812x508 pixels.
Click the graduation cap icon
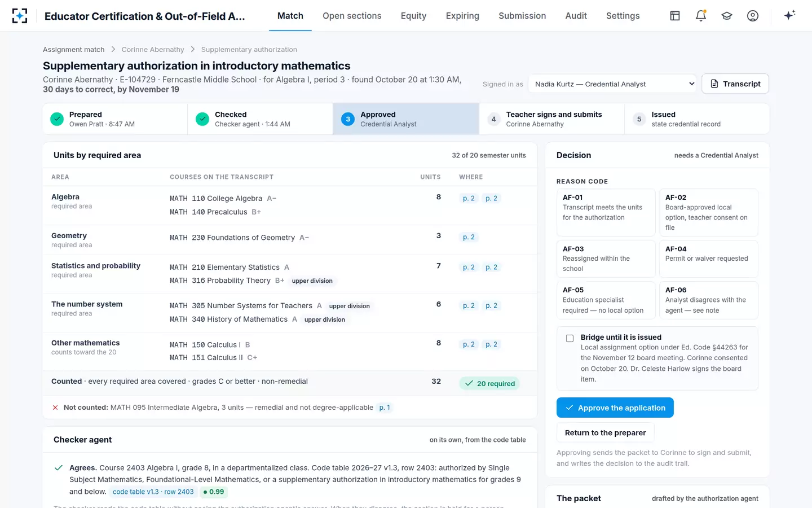click(x=727, y=16)
